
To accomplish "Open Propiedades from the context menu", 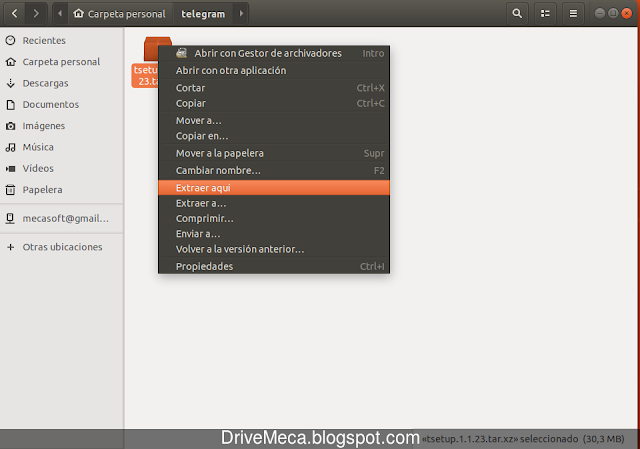I will (274, 266).
